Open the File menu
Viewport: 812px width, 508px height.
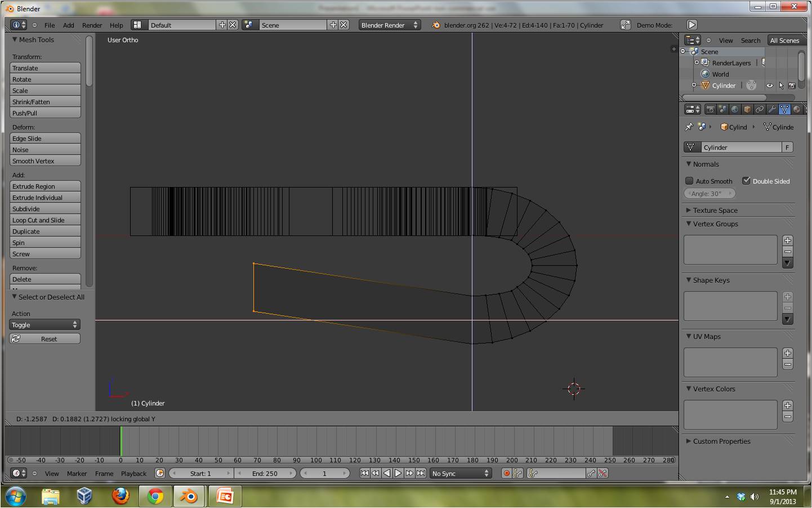[50, 25]
